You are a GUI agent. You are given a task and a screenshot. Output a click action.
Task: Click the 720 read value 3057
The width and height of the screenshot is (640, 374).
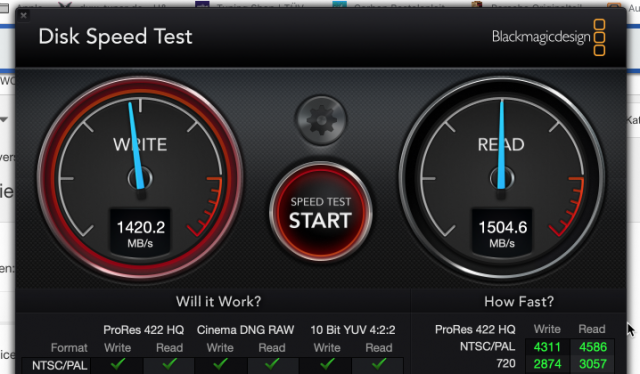(593, 364)
